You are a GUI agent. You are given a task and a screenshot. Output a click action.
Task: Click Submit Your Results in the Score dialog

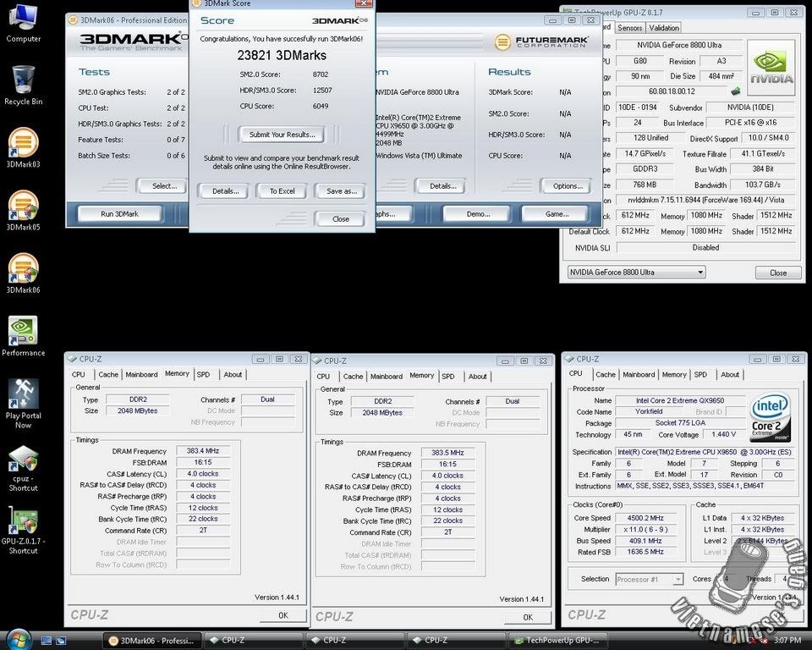coord(283,135)
